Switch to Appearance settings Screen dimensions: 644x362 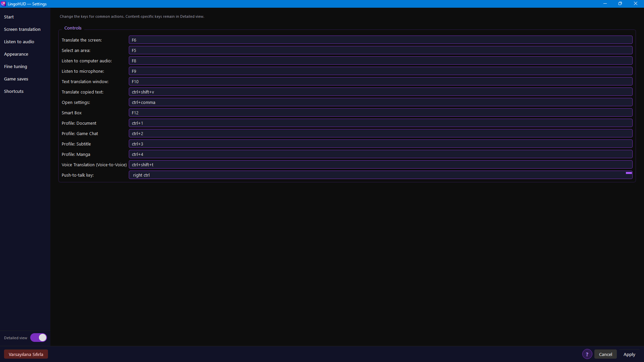pos(16,54)
